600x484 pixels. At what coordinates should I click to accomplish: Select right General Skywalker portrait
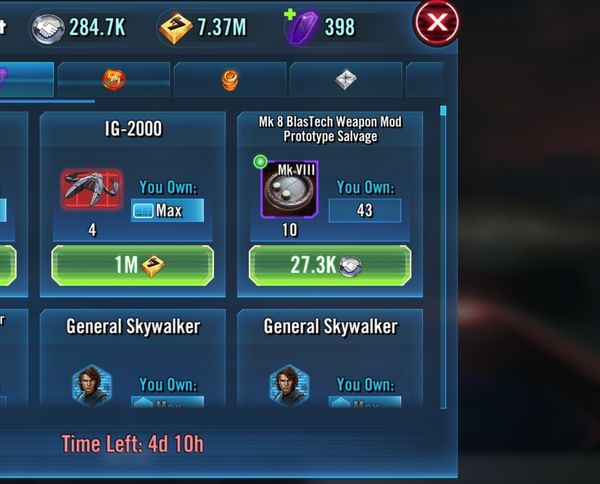tap(290, 386)
